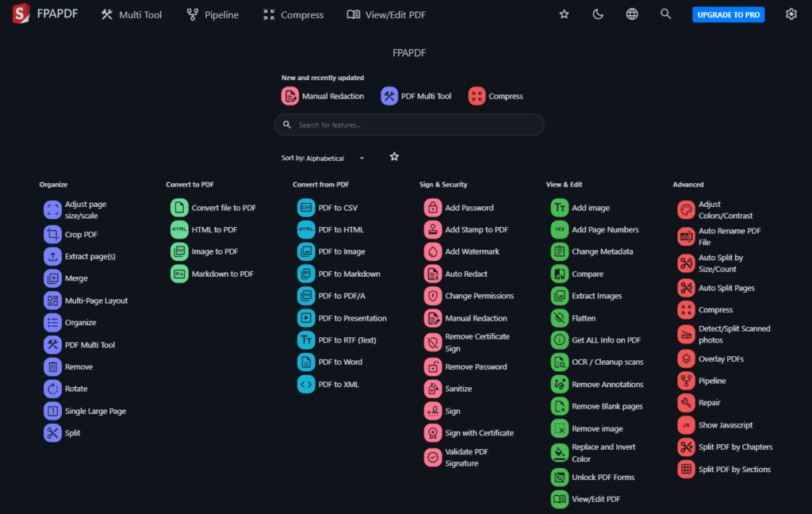Open the Split scissors icon
Viewport: 812px width, 514px height.
tap(52, 433)
